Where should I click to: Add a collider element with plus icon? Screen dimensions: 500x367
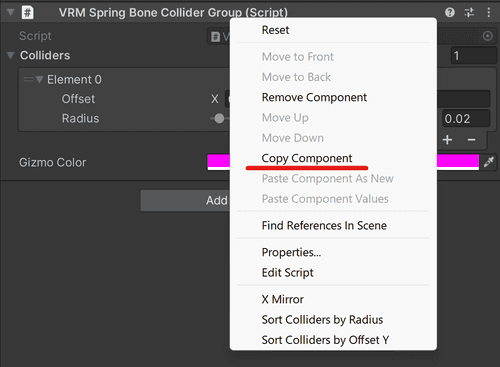(447, 140)
